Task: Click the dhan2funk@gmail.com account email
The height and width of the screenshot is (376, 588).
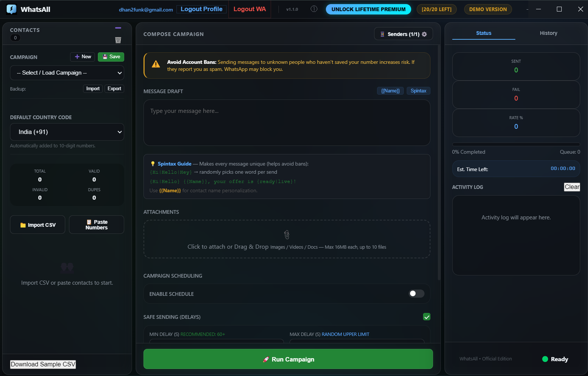Action: 146,9
